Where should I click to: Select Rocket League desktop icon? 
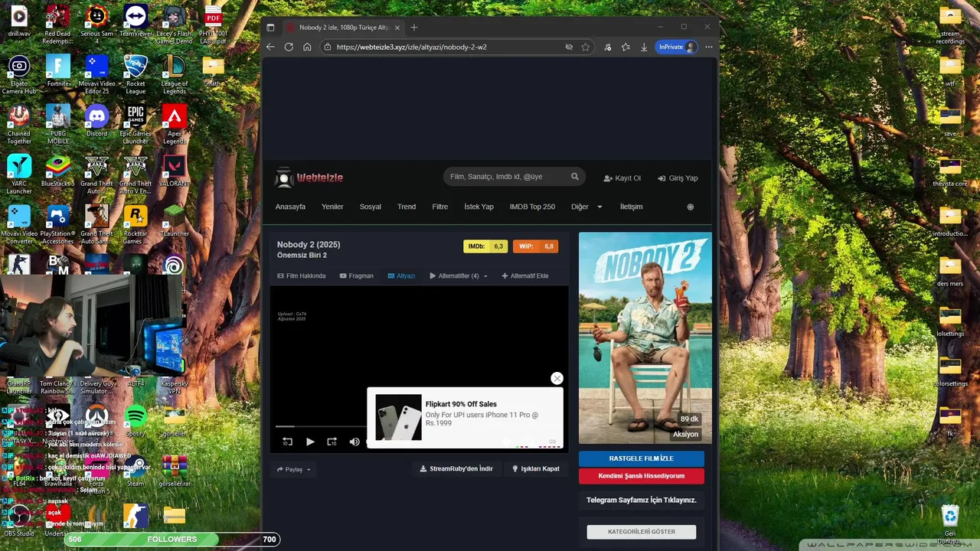click(x=136, y=75)
